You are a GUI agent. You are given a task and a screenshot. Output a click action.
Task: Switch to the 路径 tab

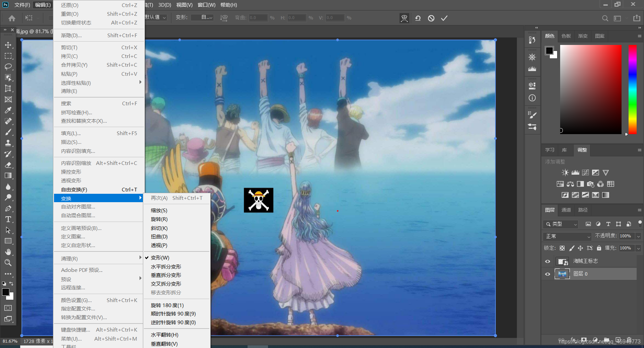point(583,210)
